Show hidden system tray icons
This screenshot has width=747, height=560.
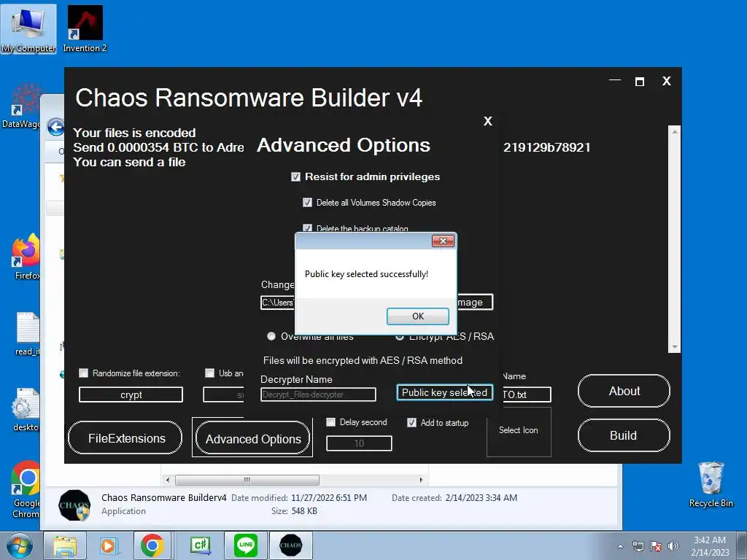tap(620, 546)
